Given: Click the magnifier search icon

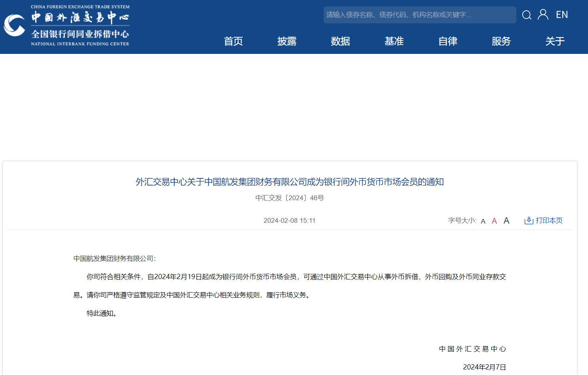Looking at the screenshot, I should (x=527, y=15).
